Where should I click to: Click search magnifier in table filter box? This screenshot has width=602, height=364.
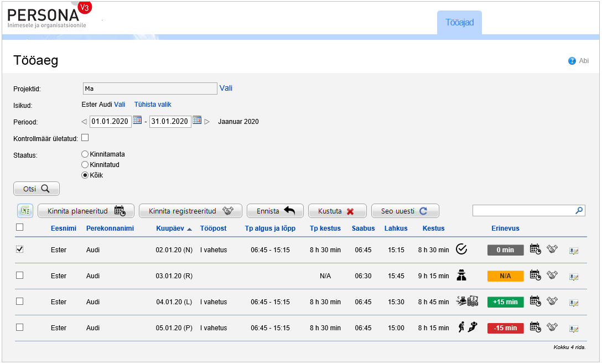pos(579,210)
